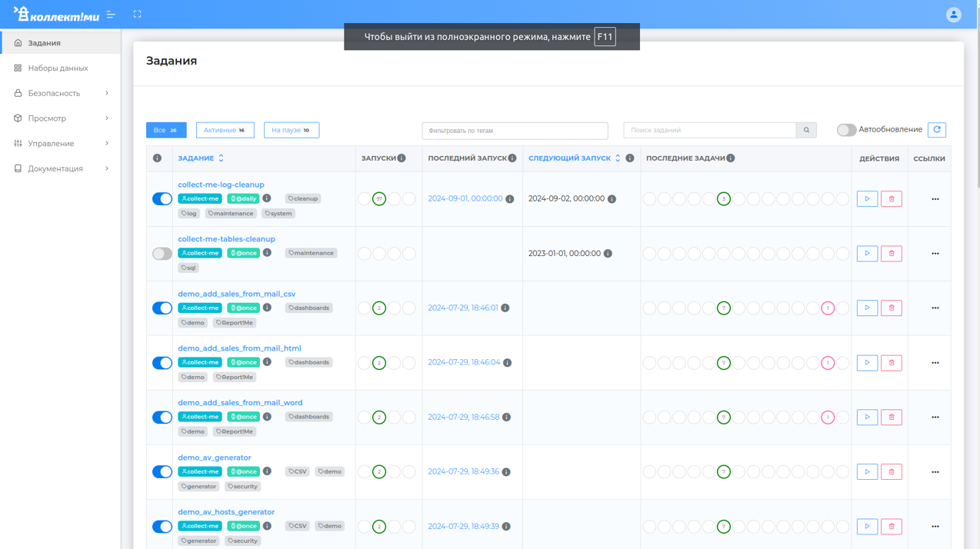
Task: Click the cleanup tag label
Action: coord(303,198)
